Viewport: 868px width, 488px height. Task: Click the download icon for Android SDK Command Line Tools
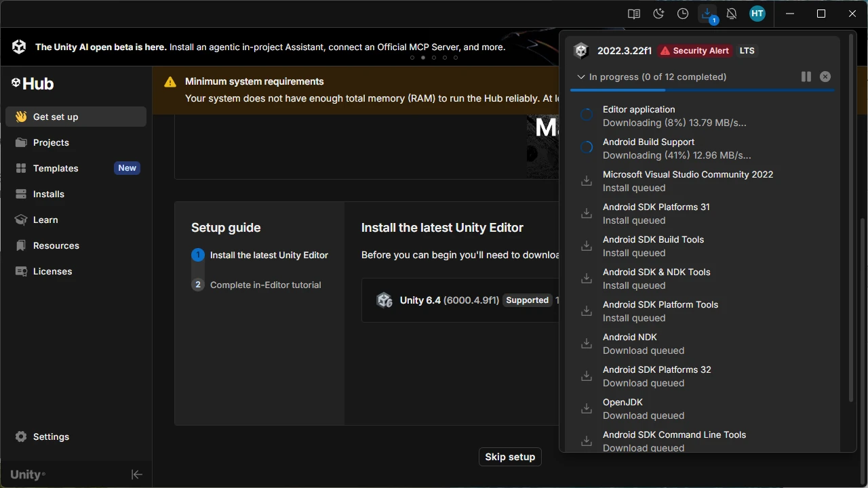587,441
